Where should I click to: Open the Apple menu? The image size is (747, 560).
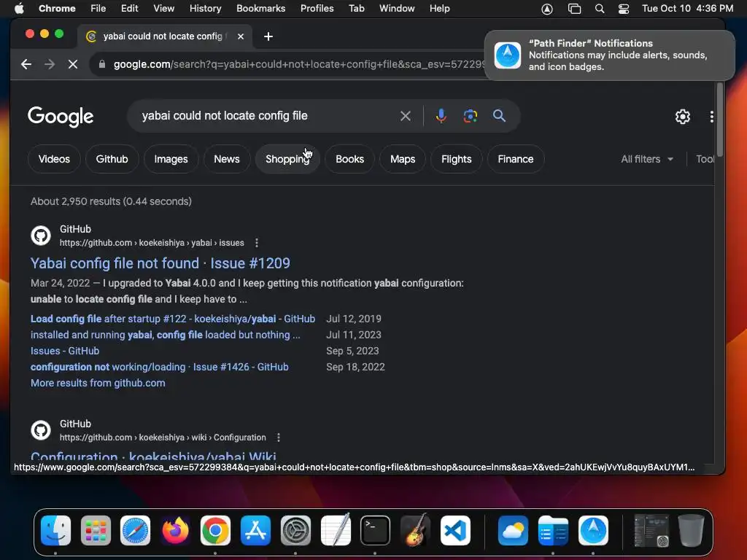(19, 9)
